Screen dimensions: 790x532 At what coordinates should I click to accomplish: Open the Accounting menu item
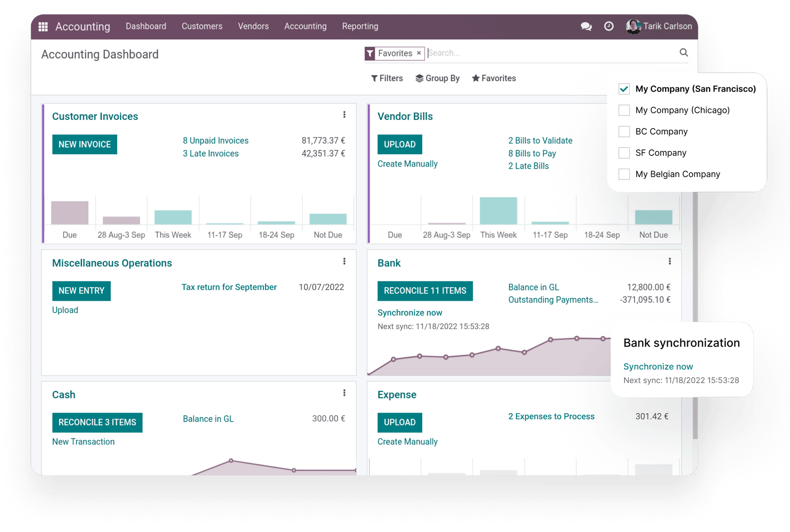305,27
